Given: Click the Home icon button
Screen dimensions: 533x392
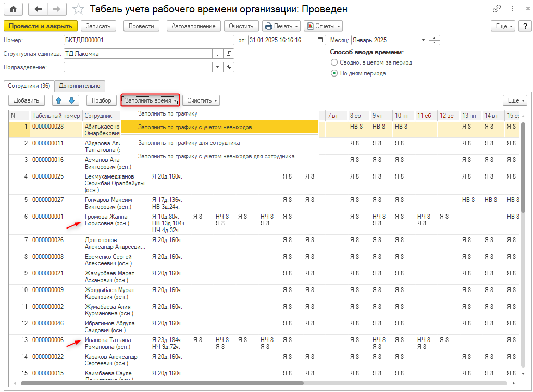Looking at the screenshot, I should tap(13, 9).
